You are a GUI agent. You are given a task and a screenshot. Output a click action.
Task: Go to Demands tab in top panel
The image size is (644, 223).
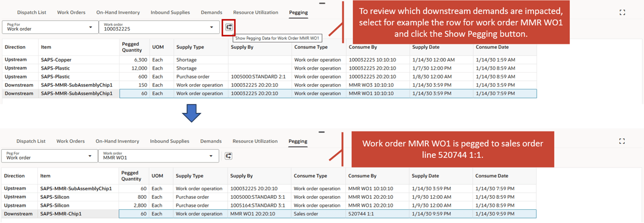(211, 12)
